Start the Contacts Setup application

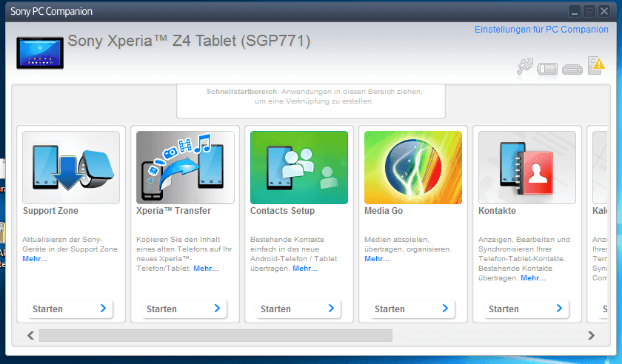pyautogui.click(x=298, y=309)
